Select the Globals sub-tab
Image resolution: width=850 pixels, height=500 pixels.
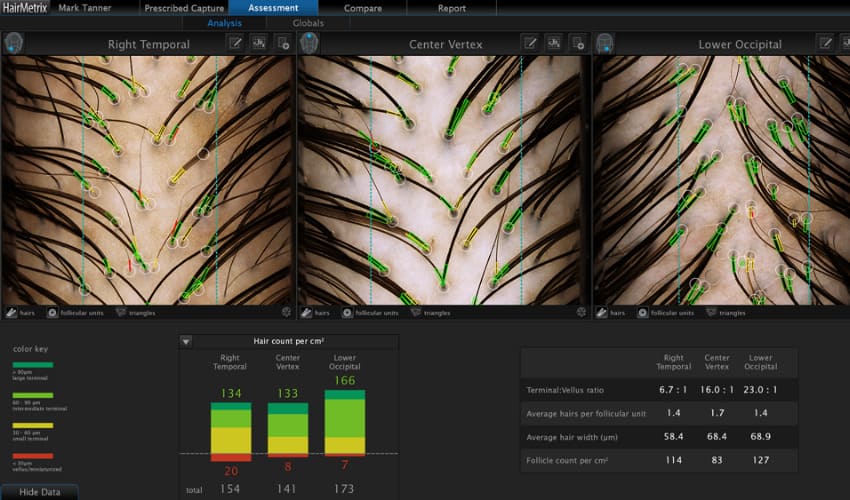308,23
